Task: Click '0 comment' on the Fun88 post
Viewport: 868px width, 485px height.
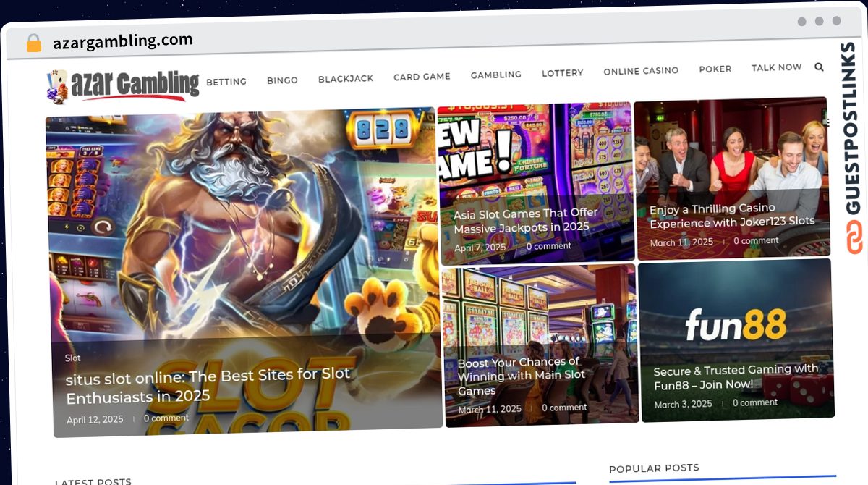Action: [755, 402]
